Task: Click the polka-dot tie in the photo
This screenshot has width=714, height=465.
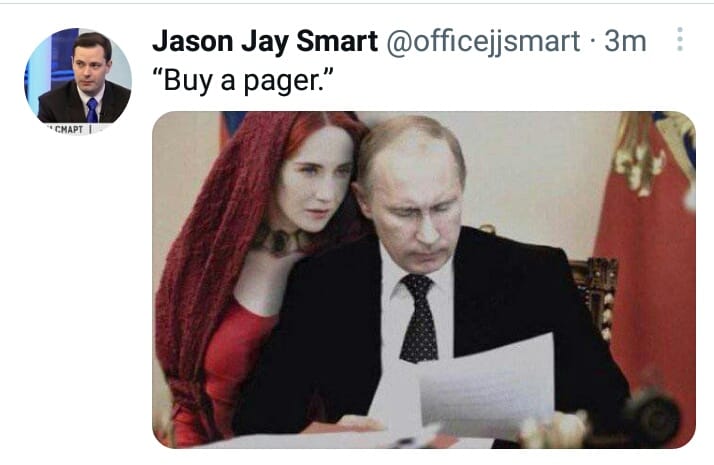Action: pos(419,318)
